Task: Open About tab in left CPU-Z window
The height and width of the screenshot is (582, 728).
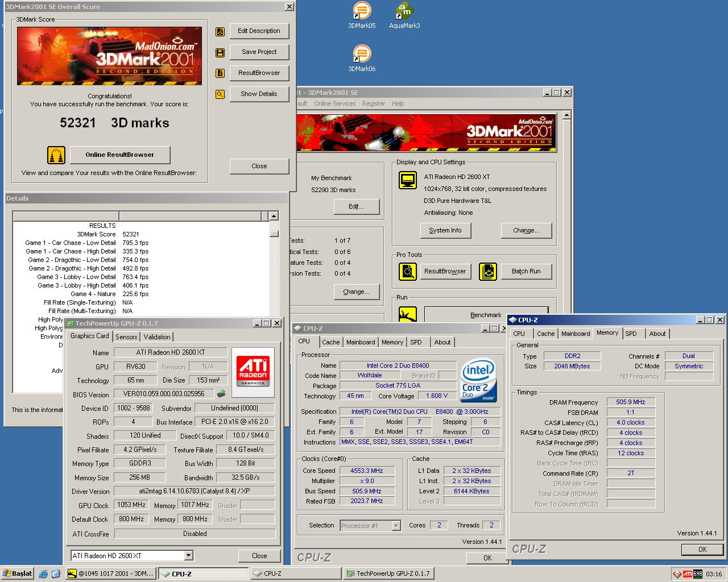Action: point(442,342)
